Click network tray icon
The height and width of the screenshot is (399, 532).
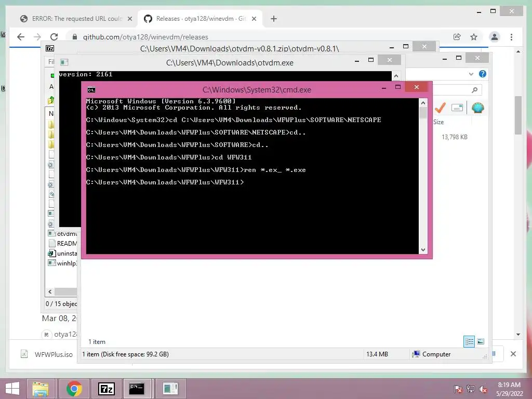click(x=471, y=389)
